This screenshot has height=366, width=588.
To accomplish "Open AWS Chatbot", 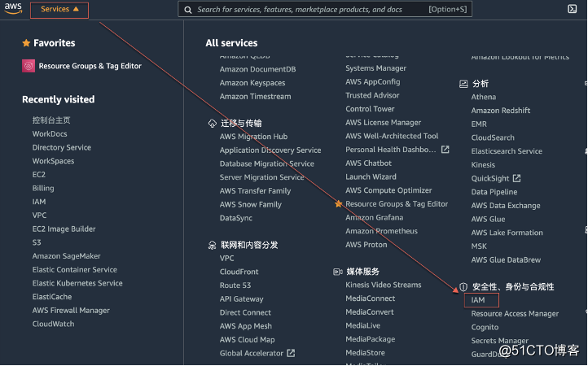I will point(368,163).
